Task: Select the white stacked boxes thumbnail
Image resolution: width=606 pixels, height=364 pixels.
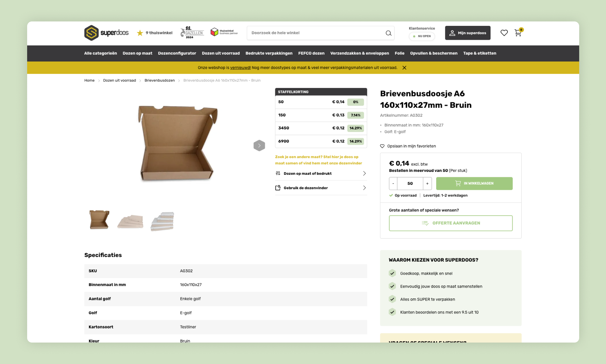Action: coord(162,221)
